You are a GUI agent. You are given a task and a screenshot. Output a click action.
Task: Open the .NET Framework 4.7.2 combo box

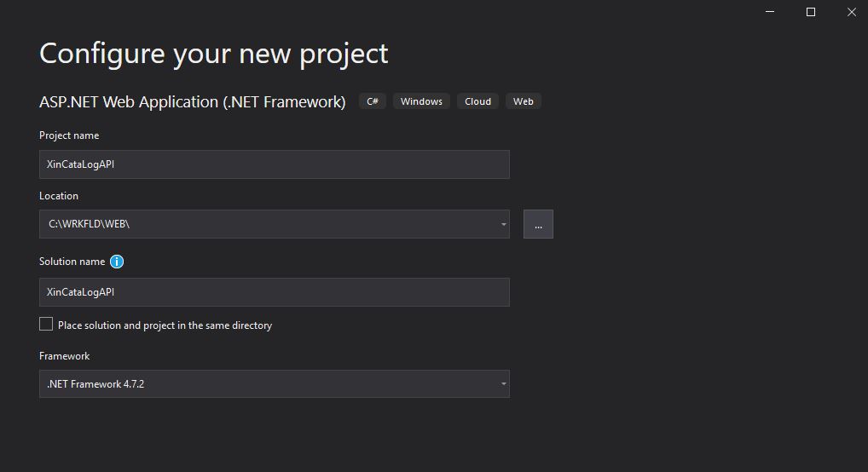tap(274, 384)
